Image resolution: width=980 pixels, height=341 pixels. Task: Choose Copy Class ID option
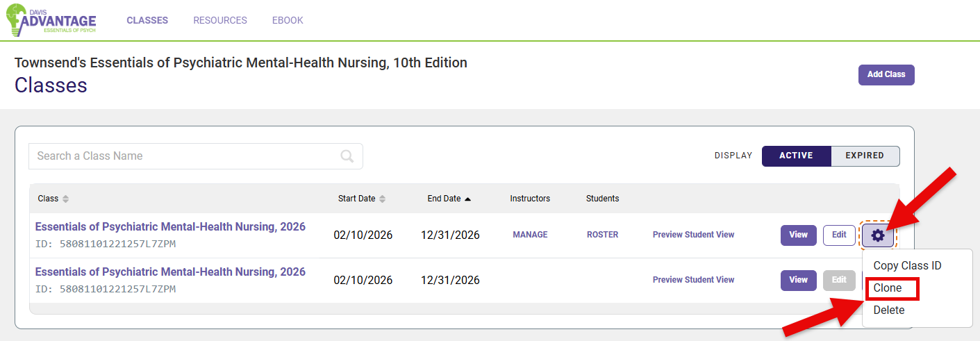click(907, 266)
